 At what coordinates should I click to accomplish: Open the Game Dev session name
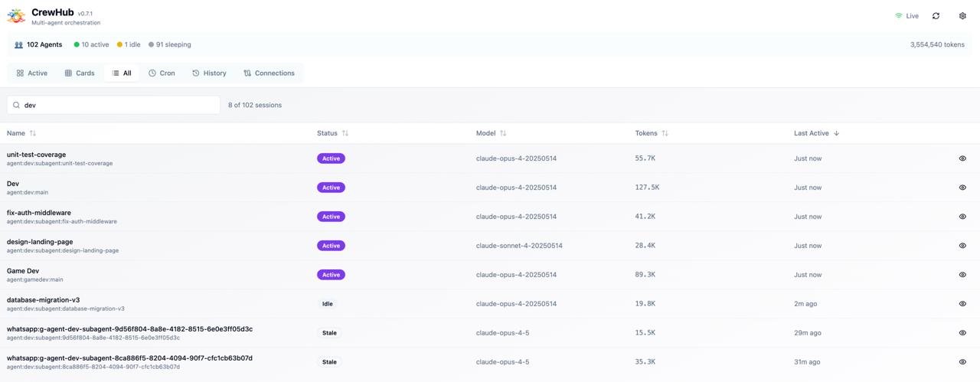(x=23, y=271)
